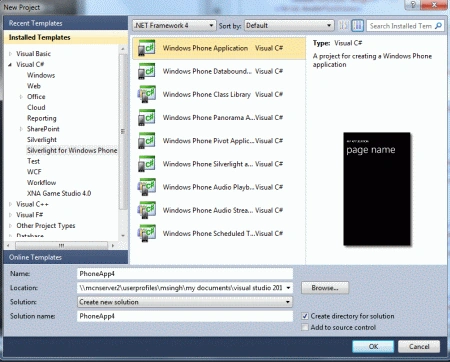The width and height of the screenshot is (450, 362).
Task: Select the Workflow tree item
Action: click(41, 183)
